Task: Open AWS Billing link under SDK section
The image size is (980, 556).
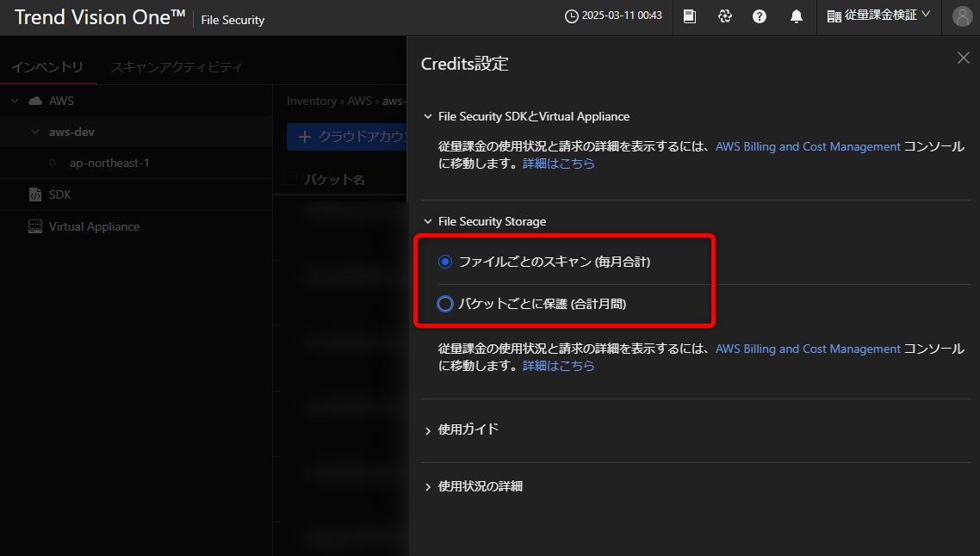Action: point(808,146)
